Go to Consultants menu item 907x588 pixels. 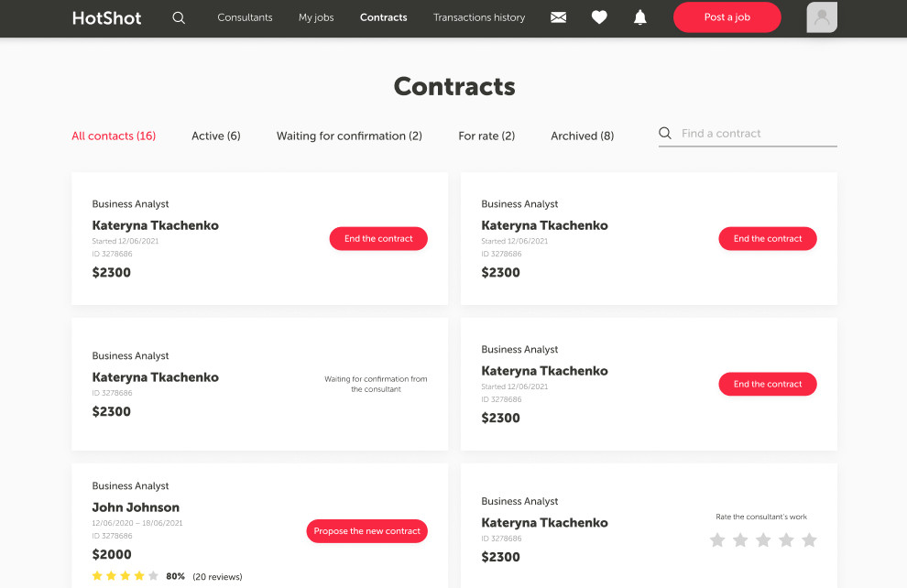click(x=245, y=17)
